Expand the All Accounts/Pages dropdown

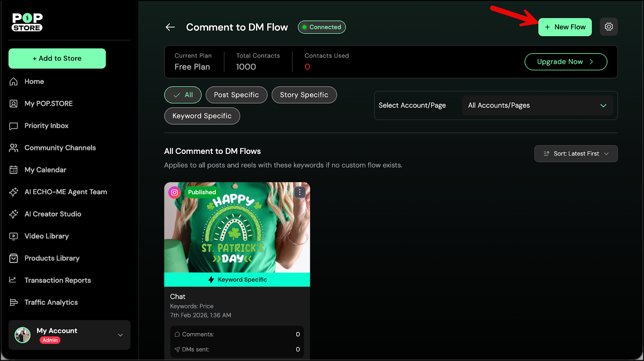[x=537, y=106]
